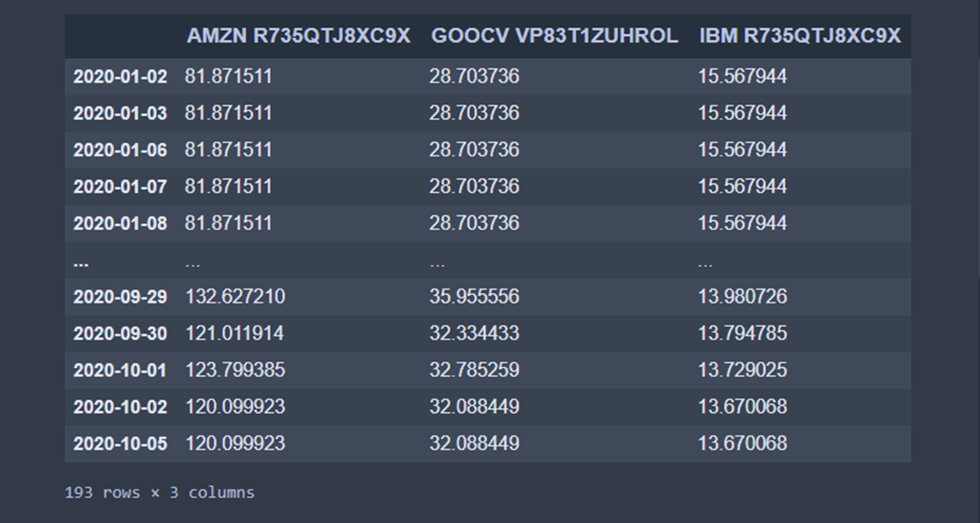Click the "193 rows × 3 columns" summary text

click(160, 493)
